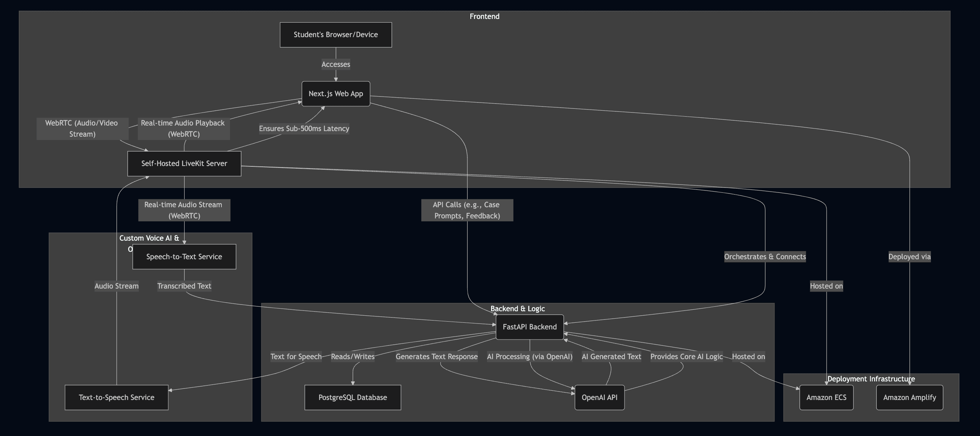This screenshot has width=980, height=436.
Task: Select the Text-to-Speech Service node
Action: 116,398
